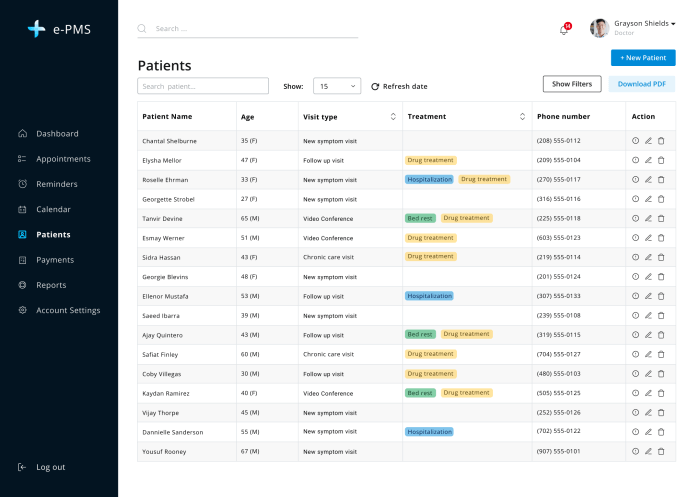Click patient name Chantal Shelburne
This screenshot has width=700, height=497.
(x=169, y=141)
